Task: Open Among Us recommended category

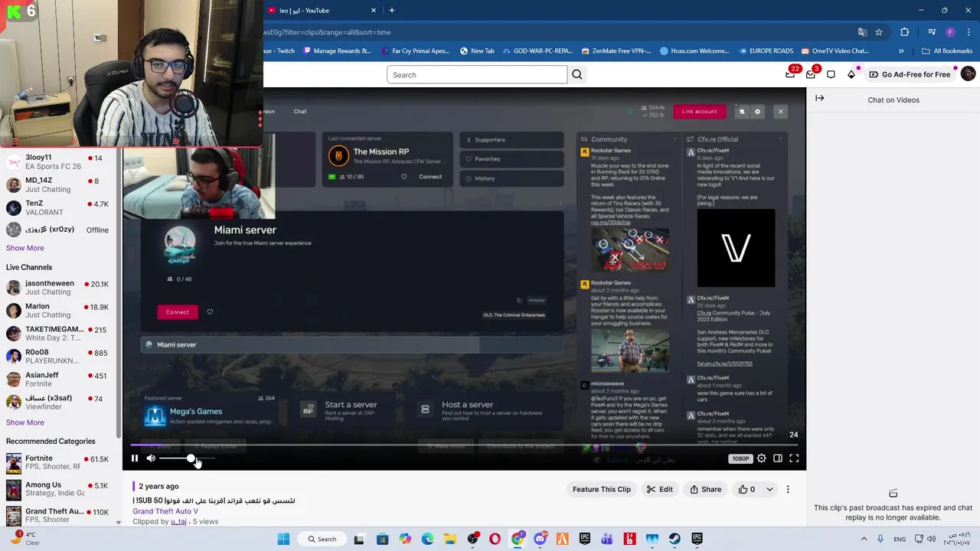Action: [57, 490]
